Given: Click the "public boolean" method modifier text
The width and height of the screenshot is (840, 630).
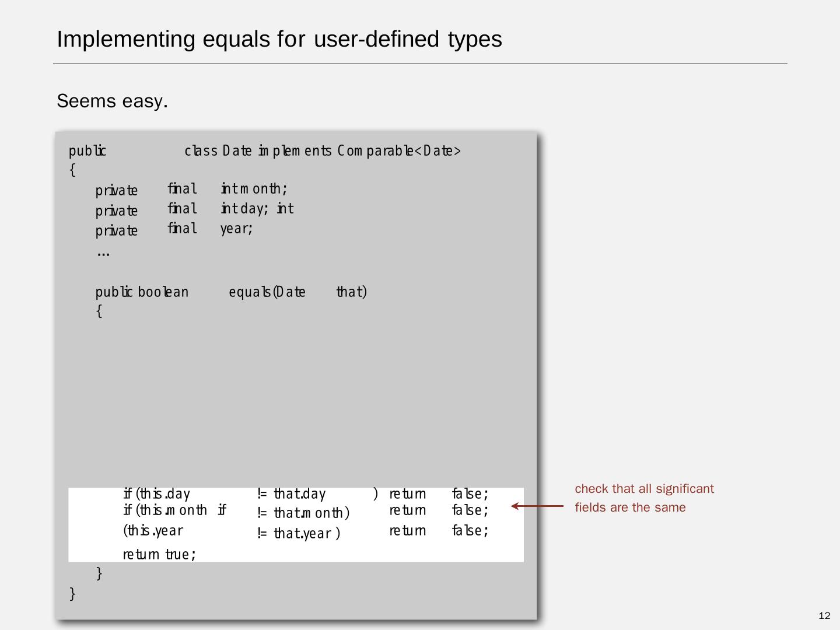Looking at the screenshot, I should (142, 292).
